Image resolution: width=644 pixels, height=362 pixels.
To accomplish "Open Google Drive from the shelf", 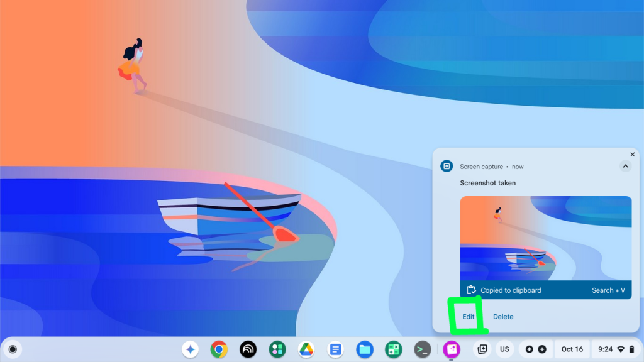I will pyautogui.click(x=306, y=349).
